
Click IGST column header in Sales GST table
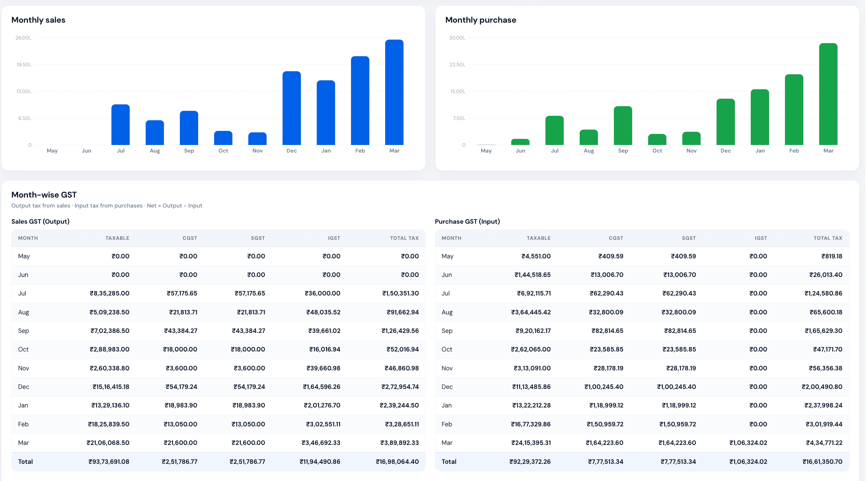334,238
